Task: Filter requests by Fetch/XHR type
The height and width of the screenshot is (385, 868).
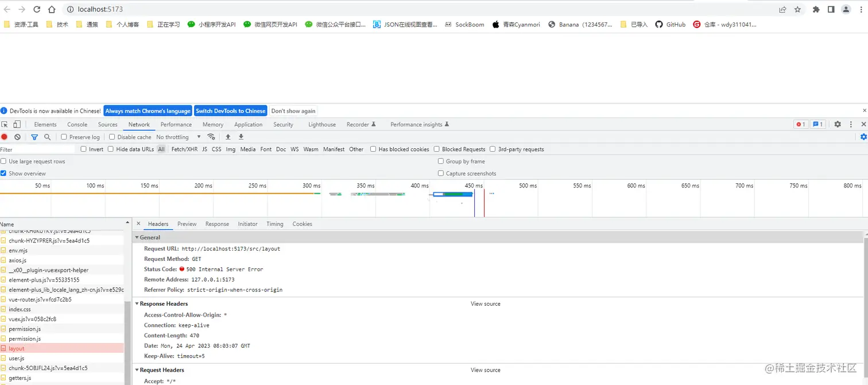Action: coord(184,149)
